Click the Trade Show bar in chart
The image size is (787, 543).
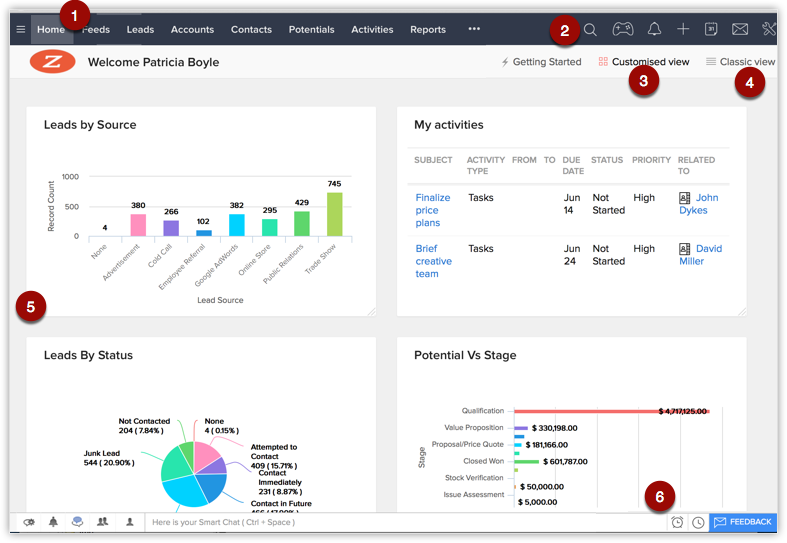pos(334,214)
